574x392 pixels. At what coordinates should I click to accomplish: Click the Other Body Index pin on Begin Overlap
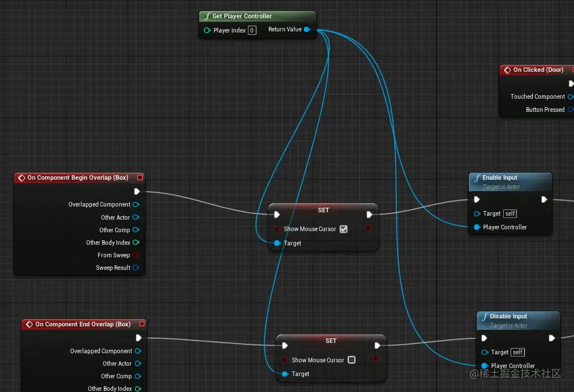click(136, 243)
